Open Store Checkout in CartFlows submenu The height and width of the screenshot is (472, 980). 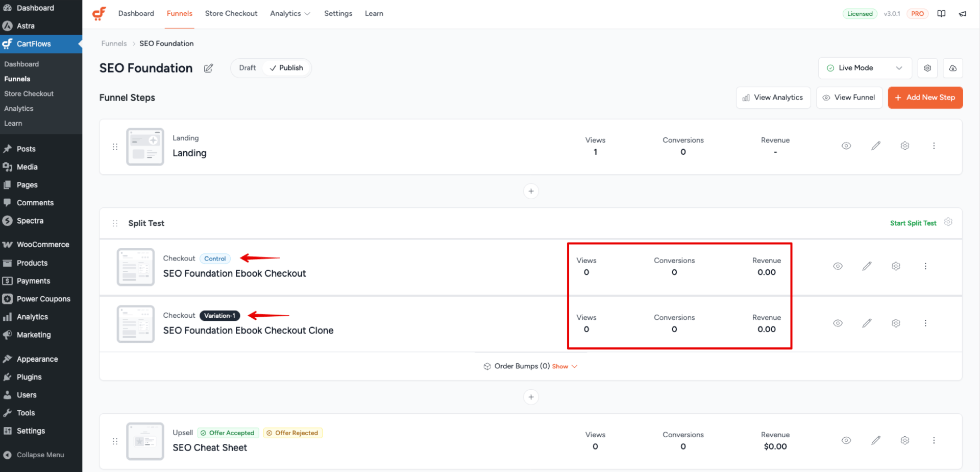(29, 94)
